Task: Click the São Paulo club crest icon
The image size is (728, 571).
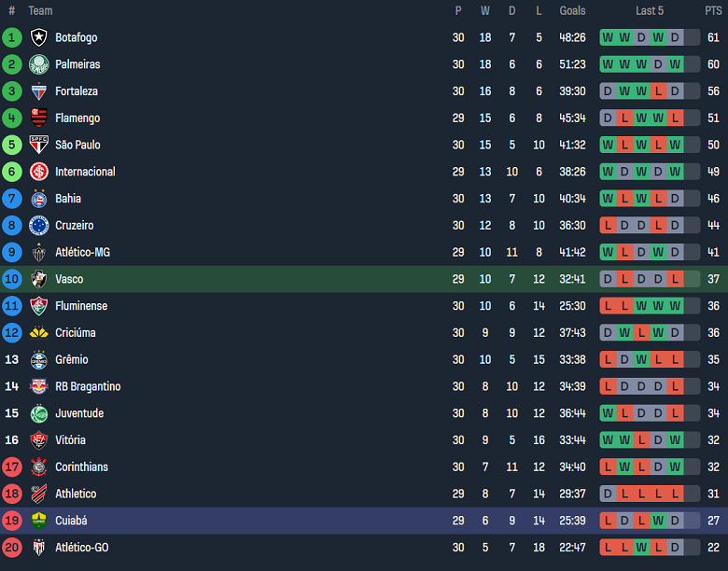Action: coord(38,145)
